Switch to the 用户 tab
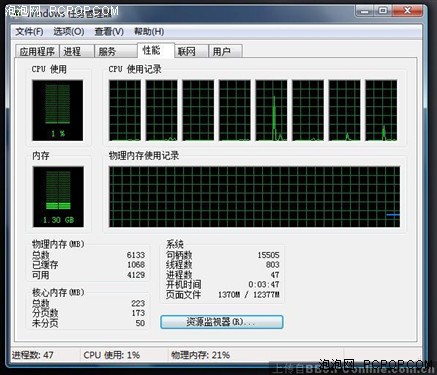This screenshot has width=437, height=375. [225, 51]
